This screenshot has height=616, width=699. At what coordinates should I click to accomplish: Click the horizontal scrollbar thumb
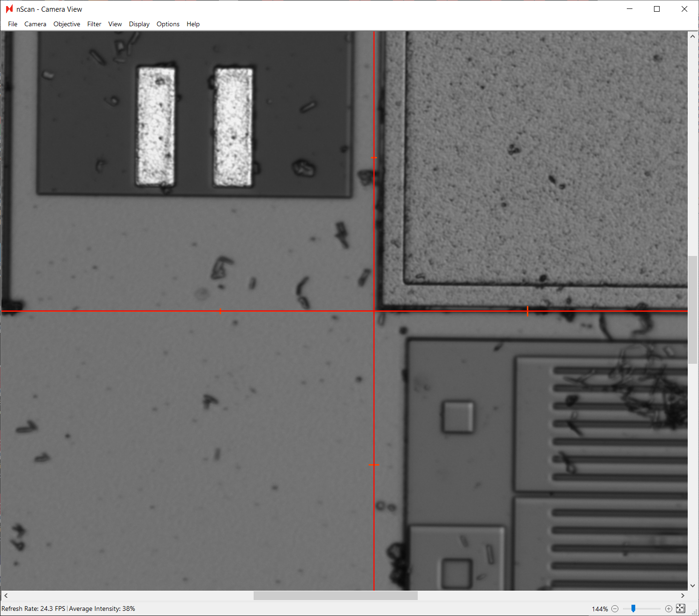pos(335,595)
